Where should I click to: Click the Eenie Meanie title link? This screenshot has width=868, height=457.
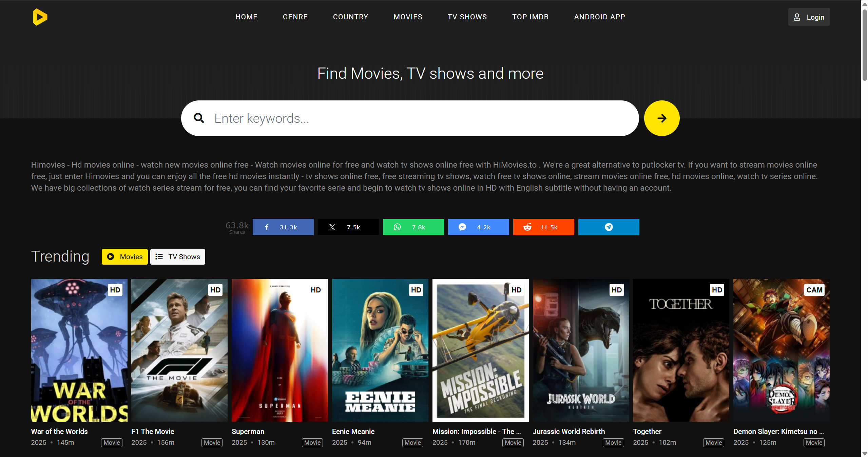point(353,432)
